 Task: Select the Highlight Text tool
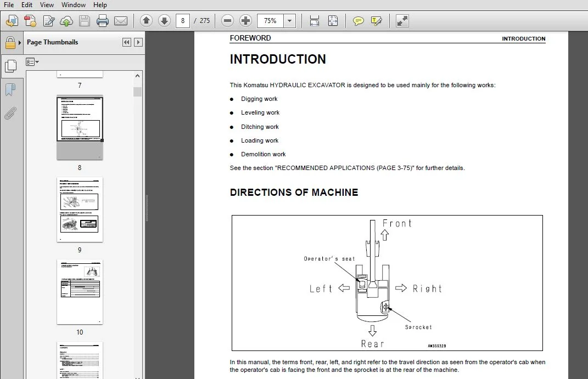coord(376,21)
